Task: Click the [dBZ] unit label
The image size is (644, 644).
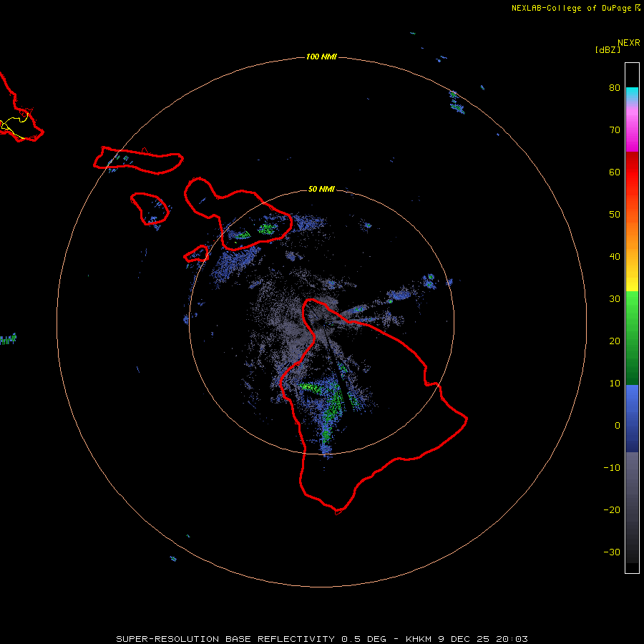Action: point(608,49)
